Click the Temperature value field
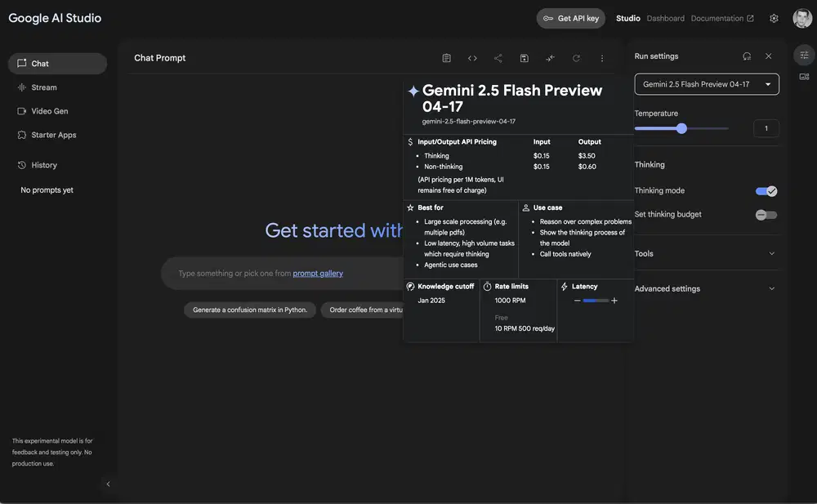 (x=766, y=128)
